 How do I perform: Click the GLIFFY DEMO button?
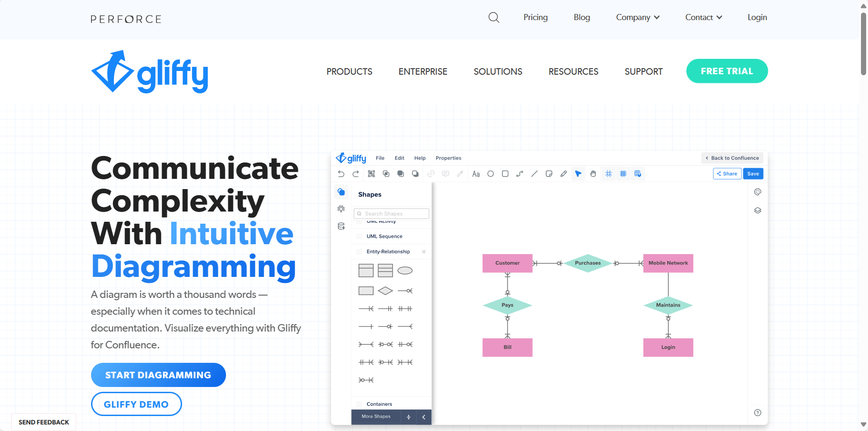coord(136,404)
